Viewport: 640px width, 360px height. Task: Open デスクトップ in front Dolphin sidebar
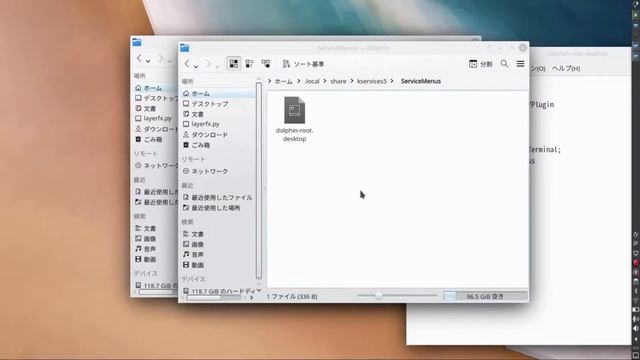click(218, 104)
